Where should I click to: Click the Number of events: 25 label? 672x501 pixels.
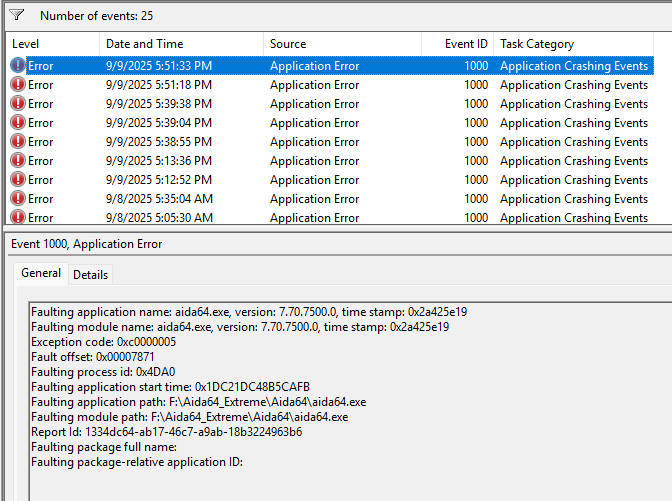[96, 16]
